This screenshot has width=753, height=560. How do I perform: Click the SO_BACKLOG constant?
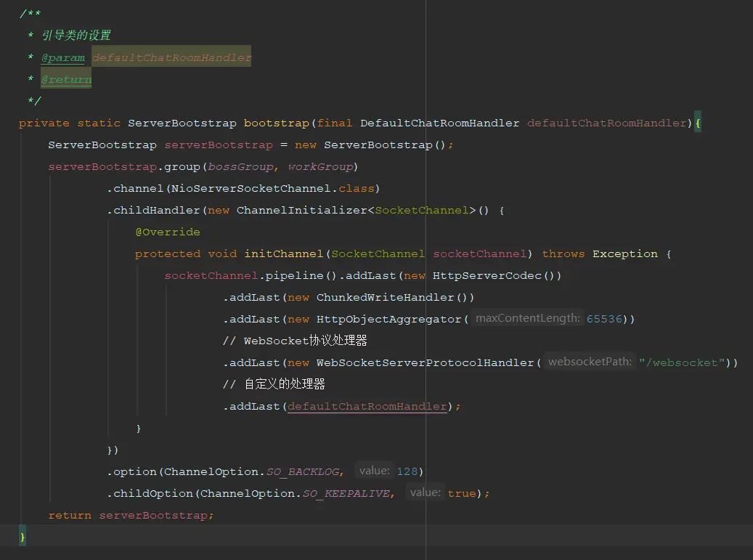tap(303, 471)
